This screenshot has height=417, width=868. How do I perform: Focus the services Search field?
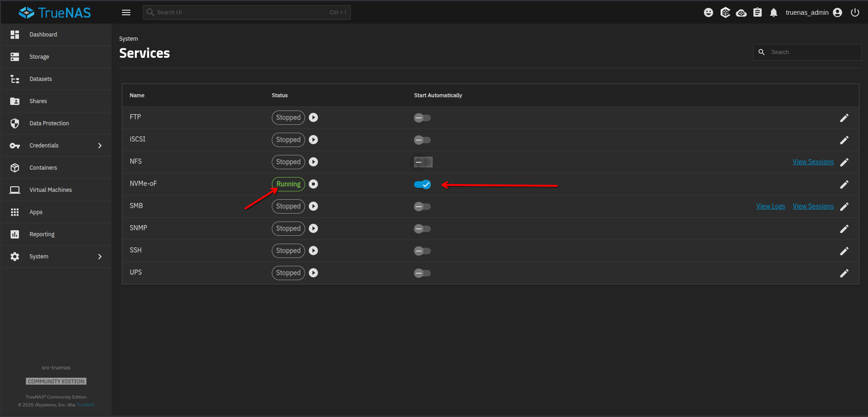807,52
